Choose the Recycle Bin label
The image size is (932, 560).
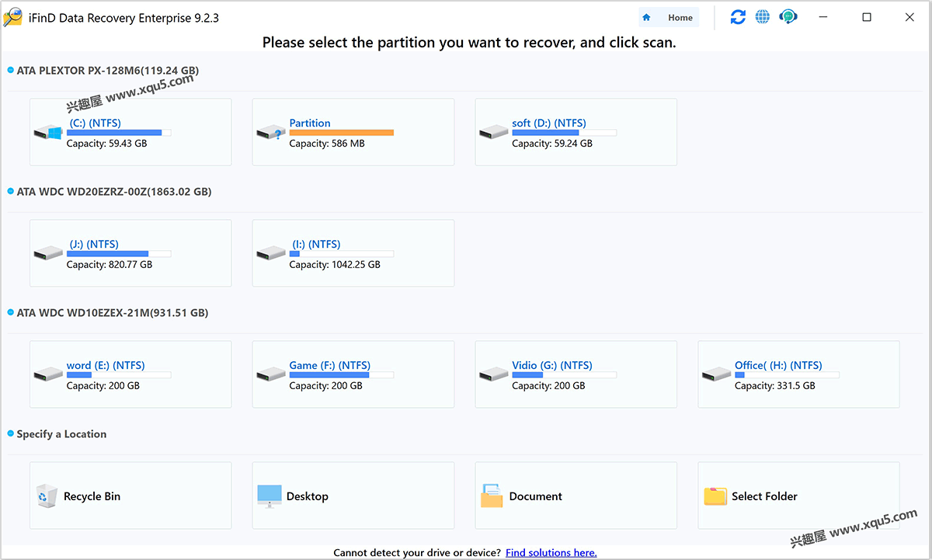click(x=92, y=496)
